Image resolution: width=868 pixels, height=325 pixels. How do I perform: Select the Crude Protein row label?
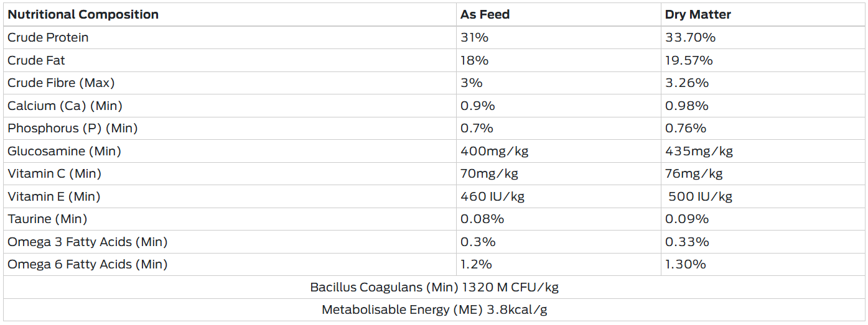(48, 37)
